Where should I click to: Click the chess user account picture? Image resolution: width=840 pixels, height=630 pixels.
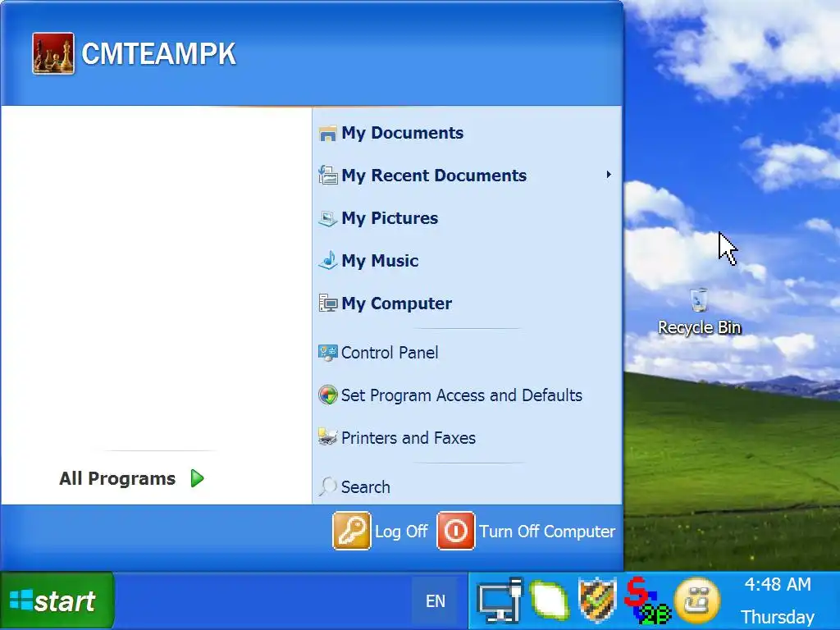pyautogui.click(x=53, y=53)
